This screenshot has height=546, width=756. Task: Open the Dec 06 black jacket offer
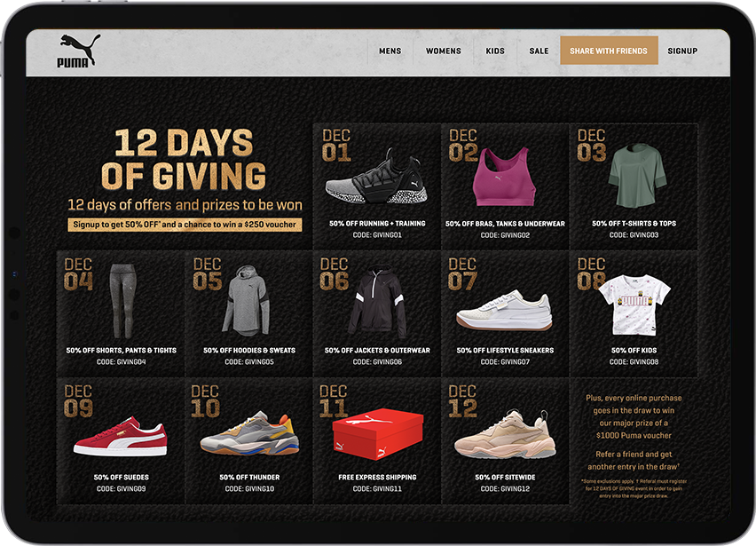click(376, 302)
